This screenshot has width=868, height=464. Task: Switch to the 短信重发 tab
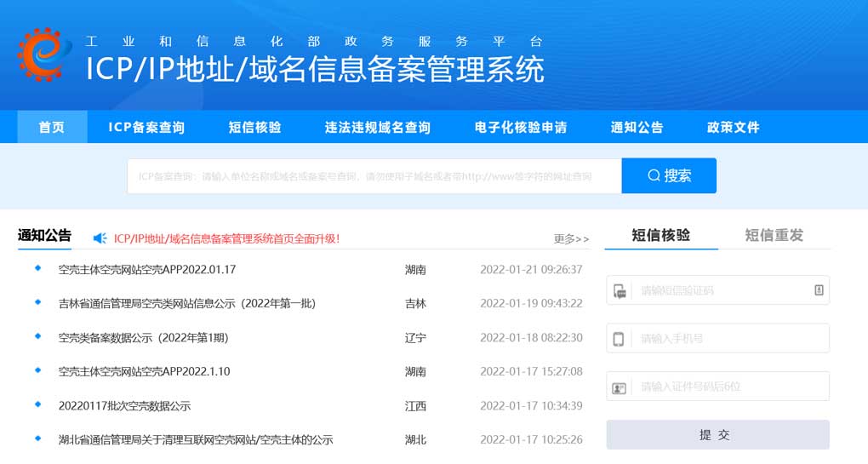coord(774,235)
